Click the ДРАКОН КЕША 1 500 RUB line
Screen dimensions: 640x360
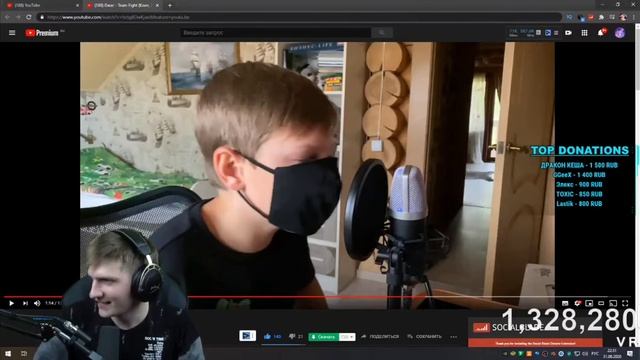point(579,165)
